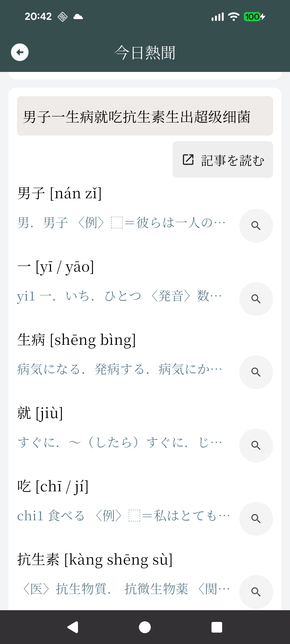290x644 pixels.
Task: Tap the magnifier beside 就
Action: [x=256, y=445]
